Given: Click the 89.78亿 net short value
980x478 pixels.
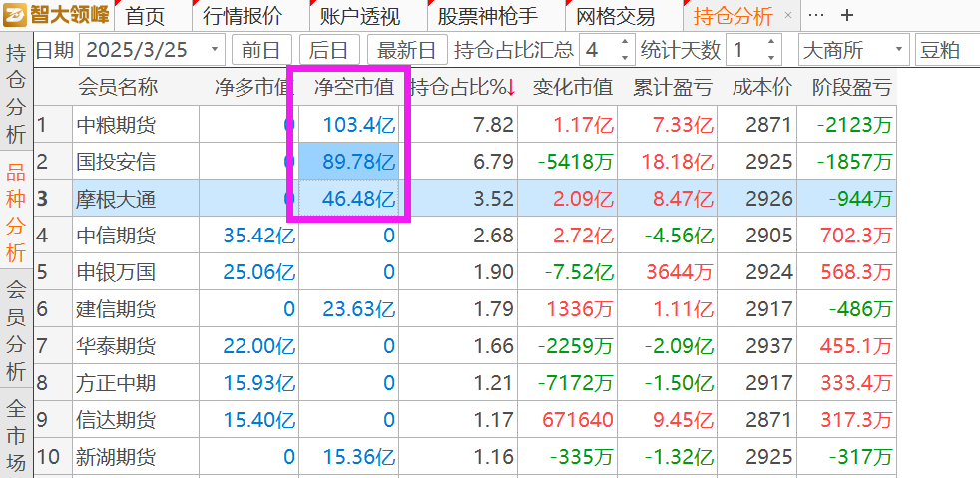Looking at the screenshot, I should 359,162.
